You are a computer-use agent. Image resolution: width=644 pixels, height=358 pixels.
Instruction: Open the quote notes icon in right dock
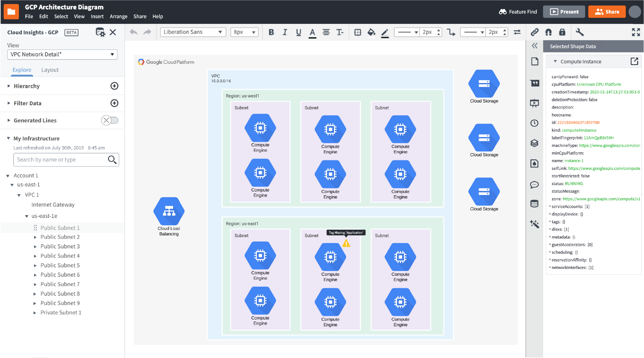[x=535, y=83]
